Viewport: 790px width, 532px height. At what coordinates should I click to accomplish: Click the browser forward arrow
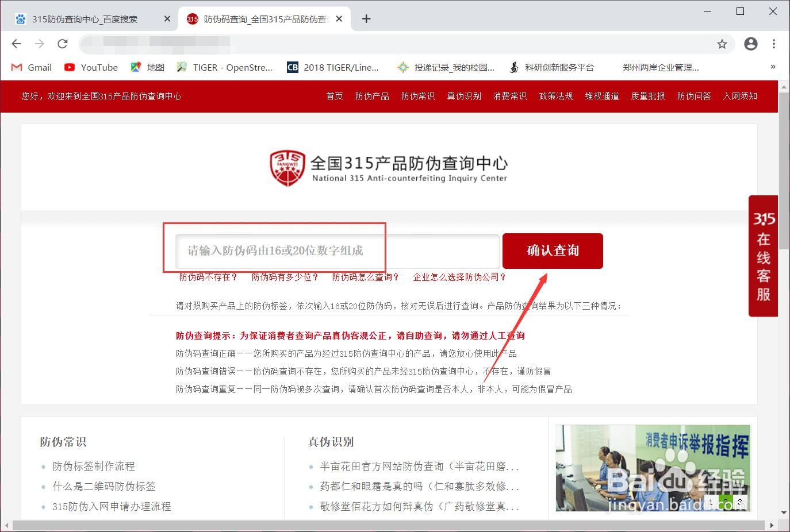click(x=39, y=44)
